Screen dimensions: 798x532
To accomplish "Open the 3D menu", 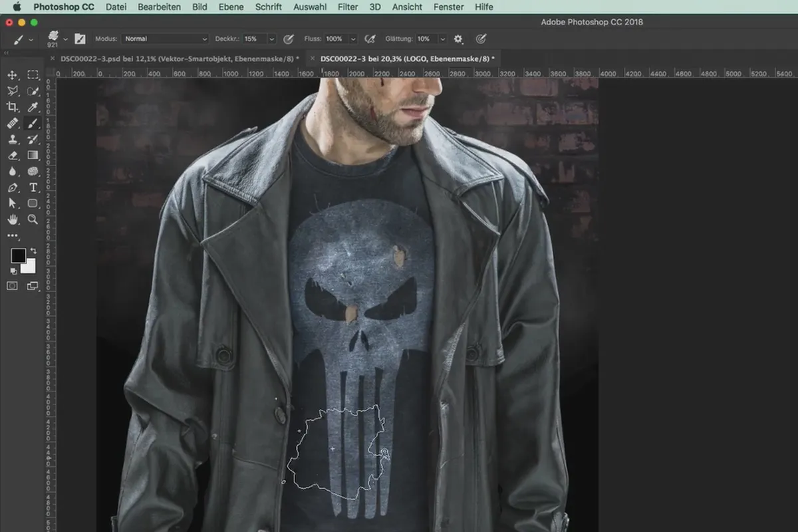I will click(x=375, y=7).
